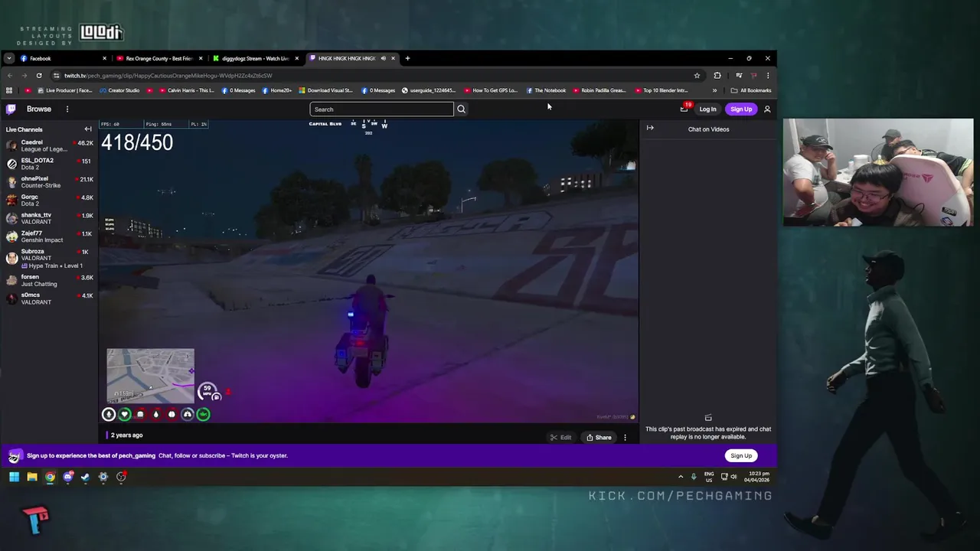Open the Windows Start button
Image resolution: width=980 pixels, height=551 pixels.
coord(14,477)
